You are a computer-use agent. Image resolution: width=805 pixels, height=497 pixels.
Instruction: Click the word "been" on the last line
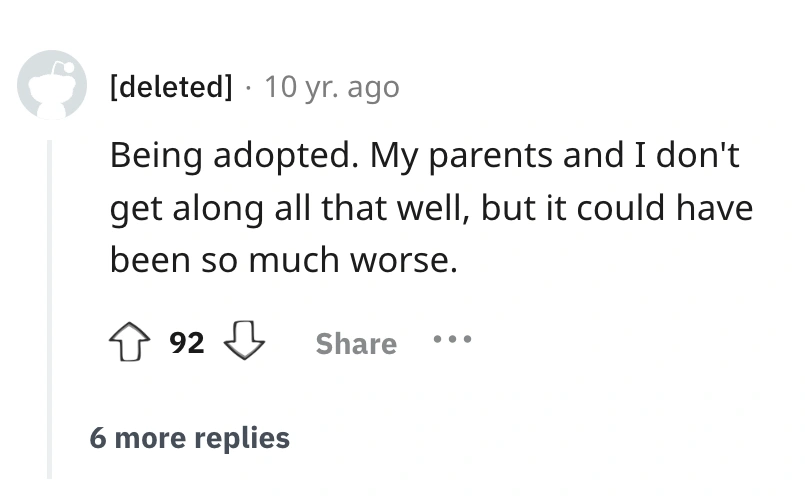[x=145, y=259]
